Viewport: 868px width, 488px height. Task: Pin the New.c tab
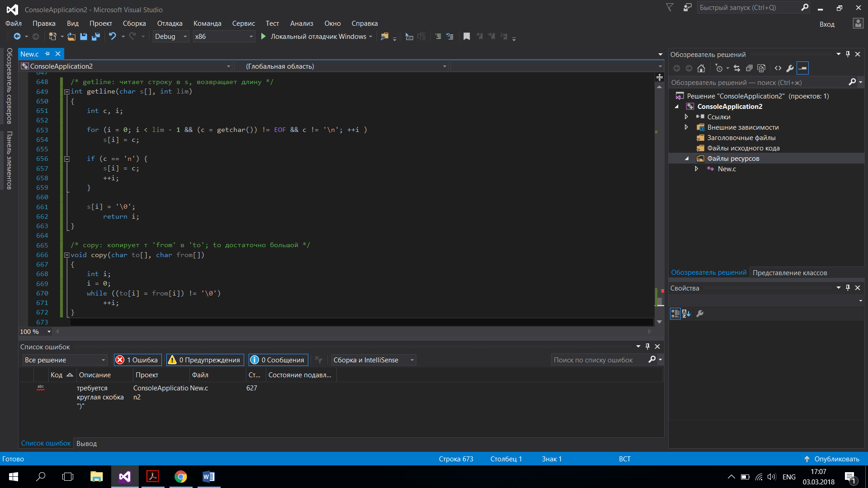[x=47, y=54]
